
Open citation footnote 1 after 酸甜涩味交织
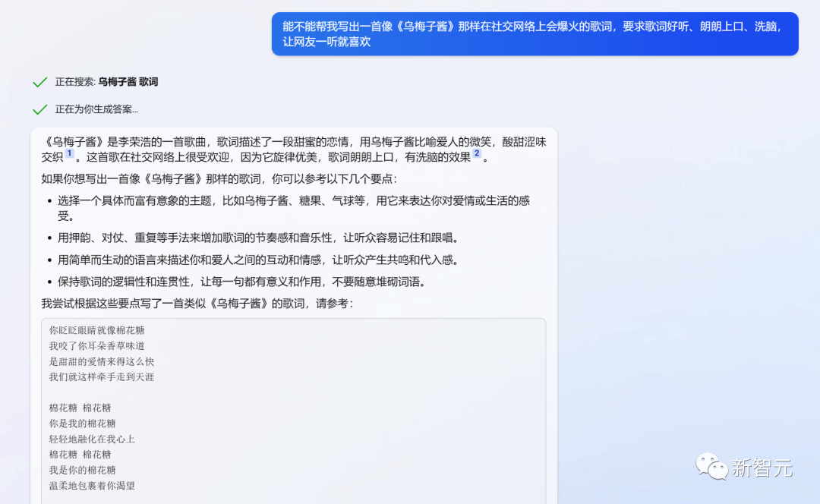pos(69,154)
